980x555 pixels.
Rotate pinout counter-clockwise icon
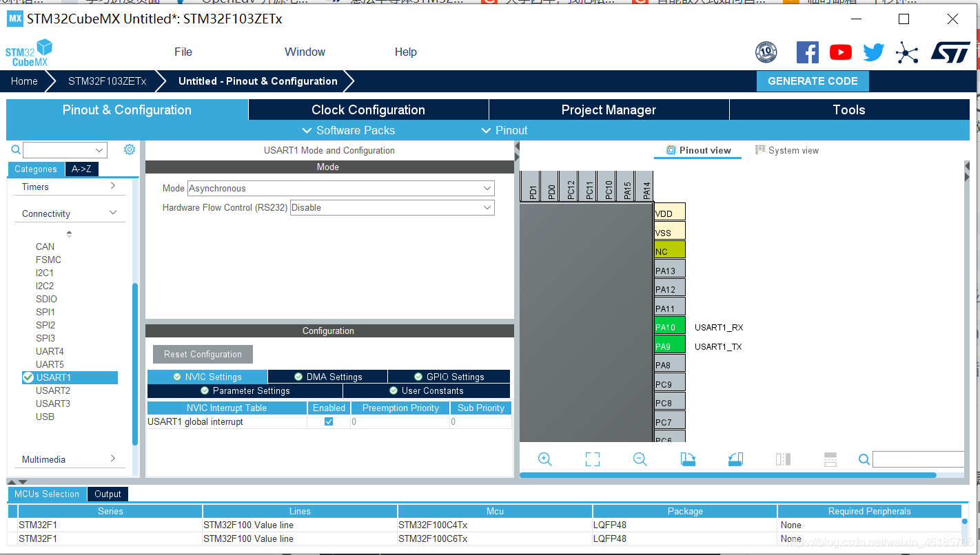point(735,459)
